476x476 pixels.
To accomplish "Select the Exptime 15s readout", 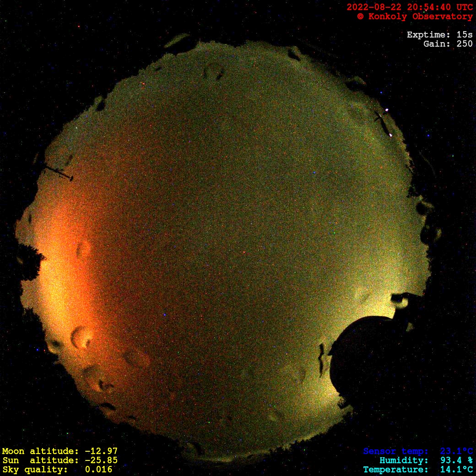I will pos(439,35).
